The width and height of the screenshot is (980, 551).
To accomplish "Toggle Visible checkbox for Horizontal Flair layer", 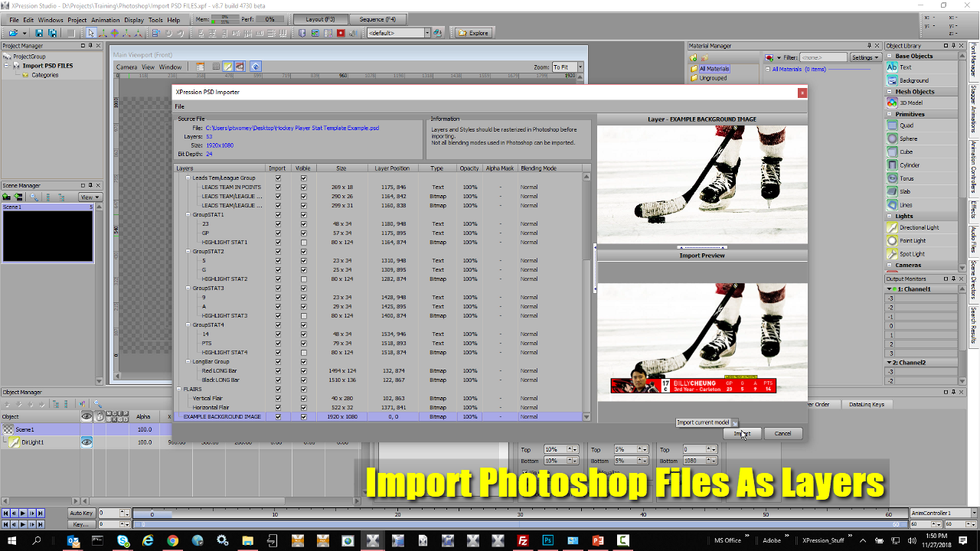I will tap(304, 408).
